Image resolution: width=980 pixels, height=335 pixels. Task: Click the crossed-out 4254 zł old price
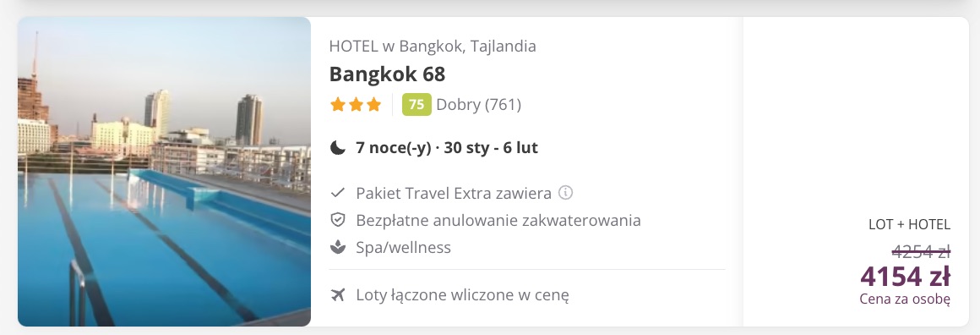click(921, 252)
